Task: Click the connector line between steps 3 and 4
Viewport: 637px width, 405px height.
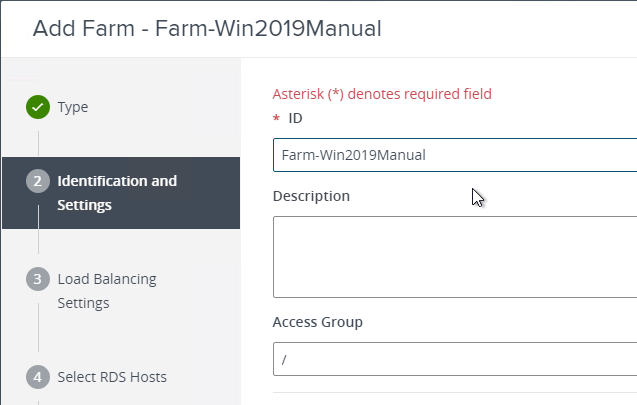Action: 39,328
